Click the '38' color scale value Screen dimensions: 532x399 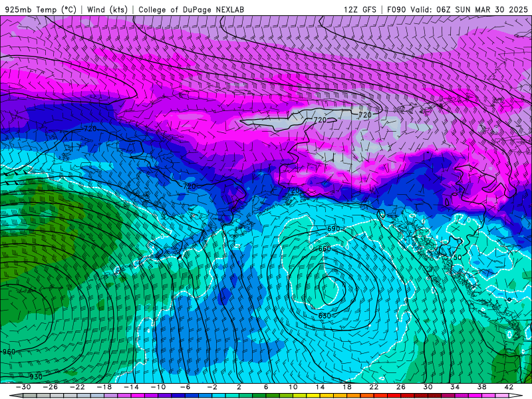[x=481, y=387]
